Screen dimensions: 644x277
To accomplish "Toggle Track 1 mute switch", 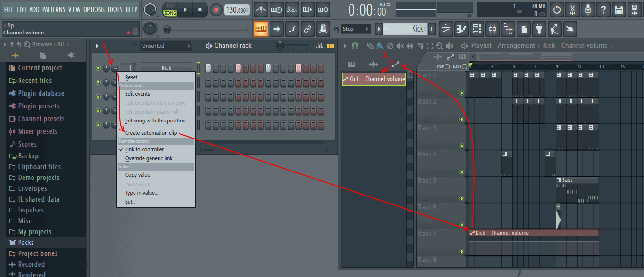I will pyautogui.click(x=461, y=93).
